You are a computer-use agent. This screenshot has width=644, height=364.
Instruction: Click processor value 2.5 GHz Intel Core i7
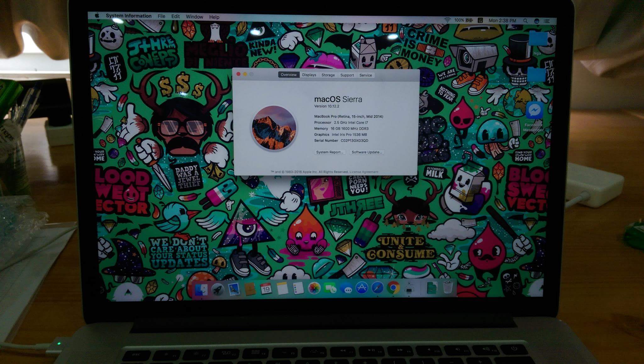point(351,123)
